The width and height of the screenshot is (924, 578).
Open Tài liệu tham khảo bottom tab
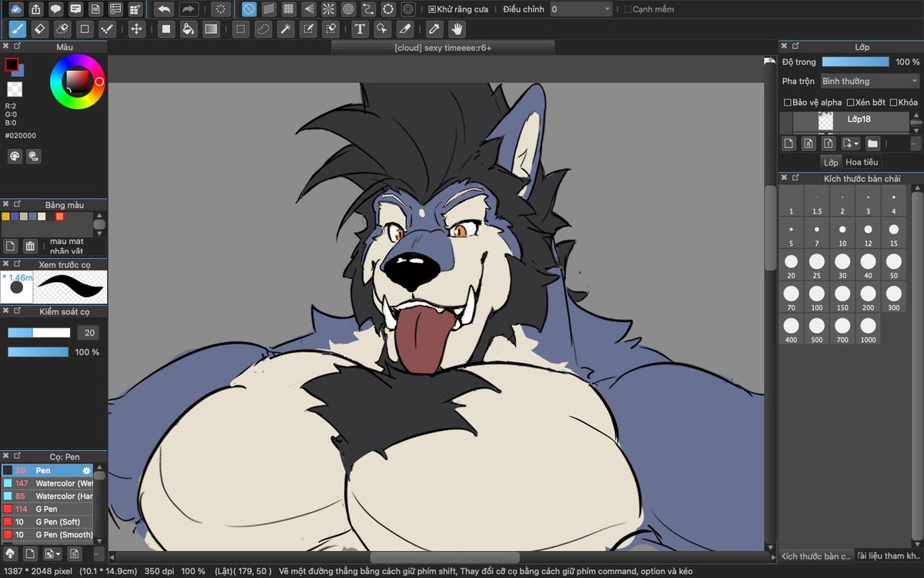pos(888,556)
